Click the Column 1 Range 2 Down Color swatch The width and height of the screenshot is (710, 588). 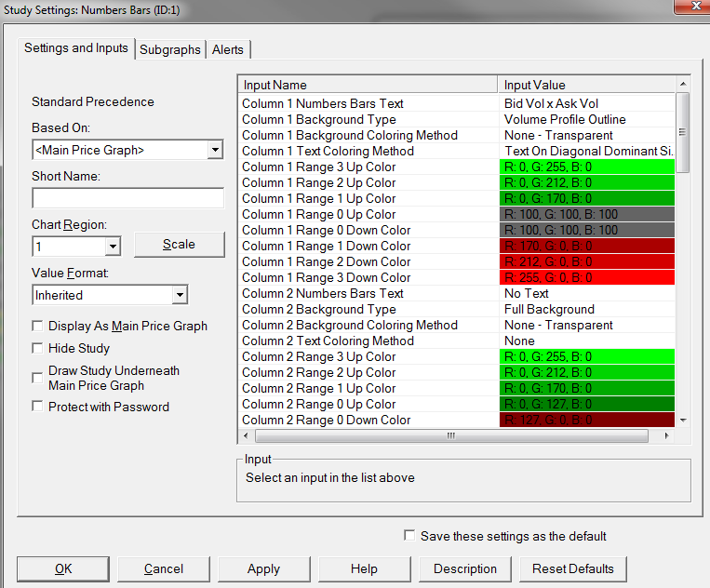click(x=587, y=262)
